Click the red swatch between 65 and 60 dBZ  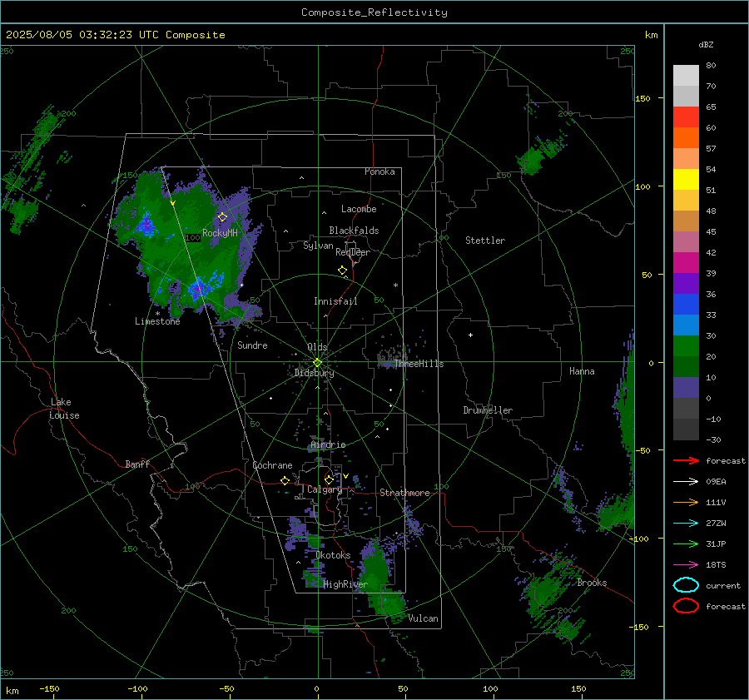[686, 117]
